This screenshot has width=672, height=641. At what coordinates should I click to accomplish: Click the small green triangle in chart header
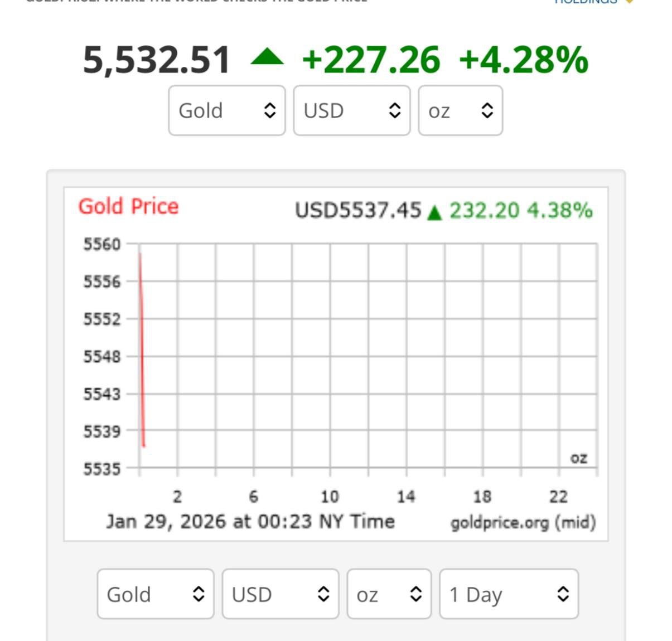click(434, 212)
